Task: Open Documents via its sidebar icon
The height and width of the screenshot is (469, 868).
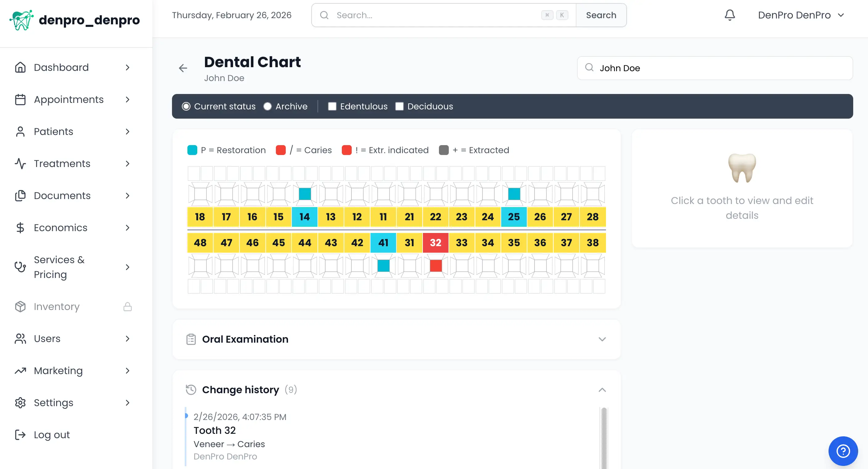Action: tap(20, 195)
